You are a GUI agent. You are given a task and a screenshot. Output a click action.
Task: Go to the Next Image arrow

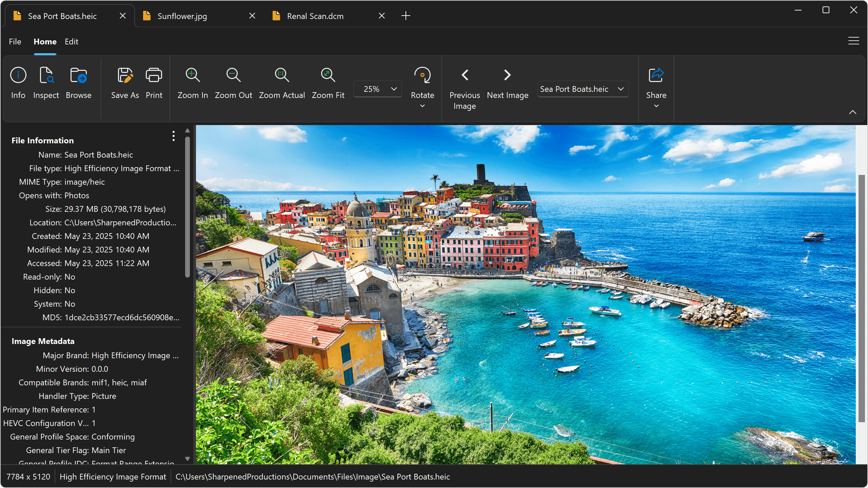coord(507,75)
